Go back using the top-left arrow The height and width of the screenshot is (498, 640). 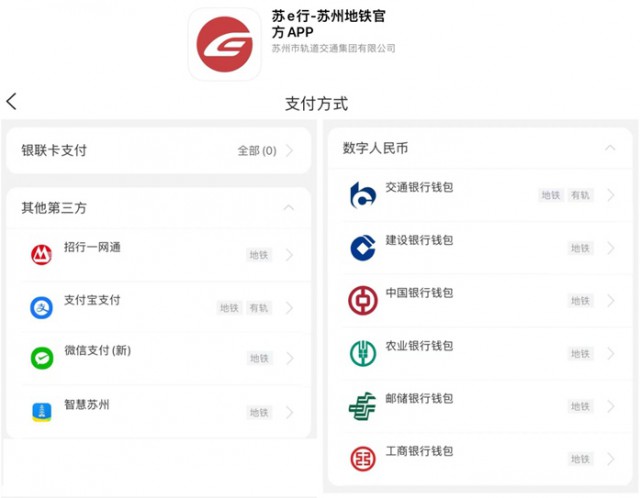coord(12,102)
